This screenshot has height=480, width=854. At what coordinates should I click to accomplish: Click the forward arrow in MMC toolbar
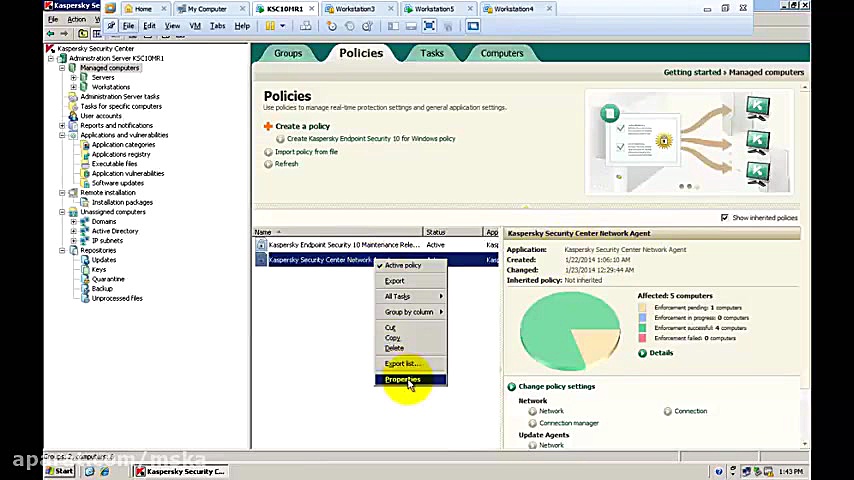(64, 34)
